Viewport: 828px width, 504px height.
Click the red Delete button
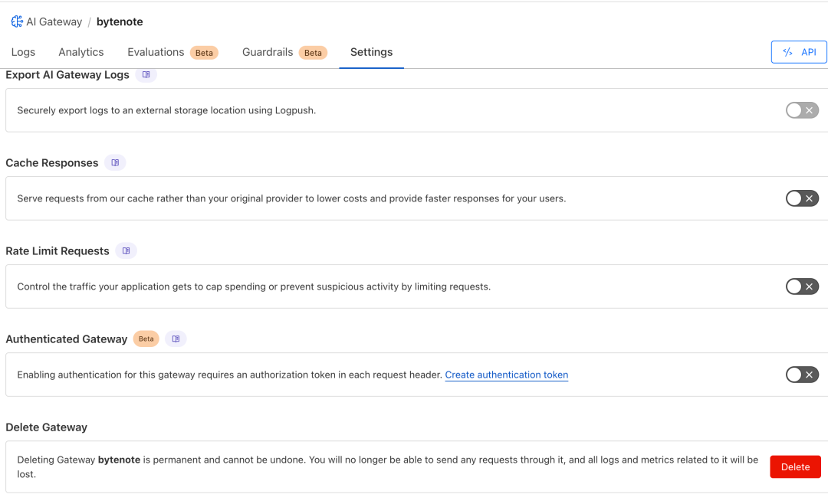795,466
